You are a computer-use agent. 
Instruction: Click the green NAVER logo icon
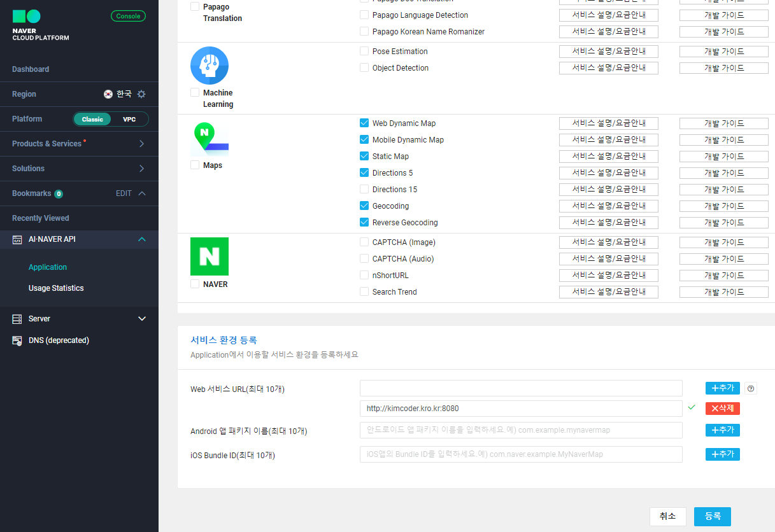pyautogui.click(x=210, y=256)
